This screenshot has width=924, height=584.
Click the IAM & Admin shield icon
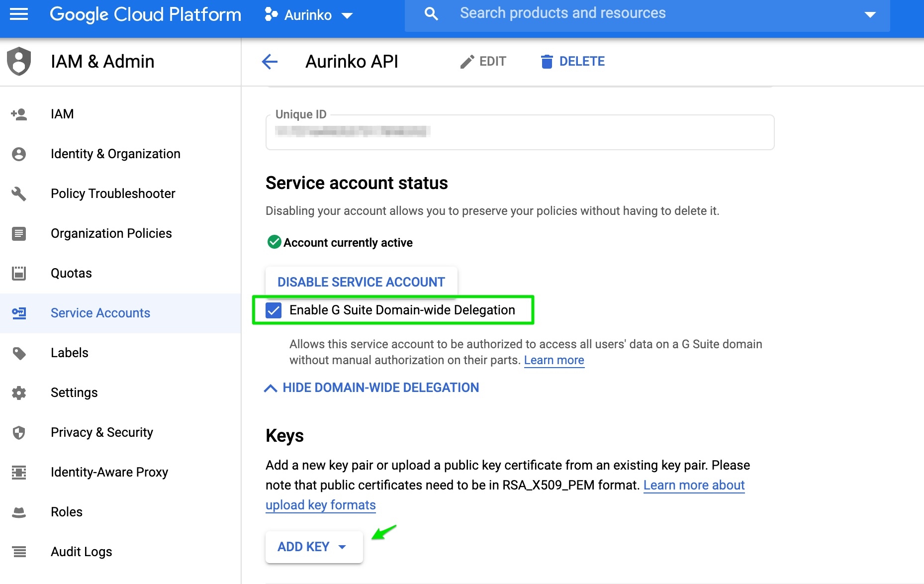point(19,61)
